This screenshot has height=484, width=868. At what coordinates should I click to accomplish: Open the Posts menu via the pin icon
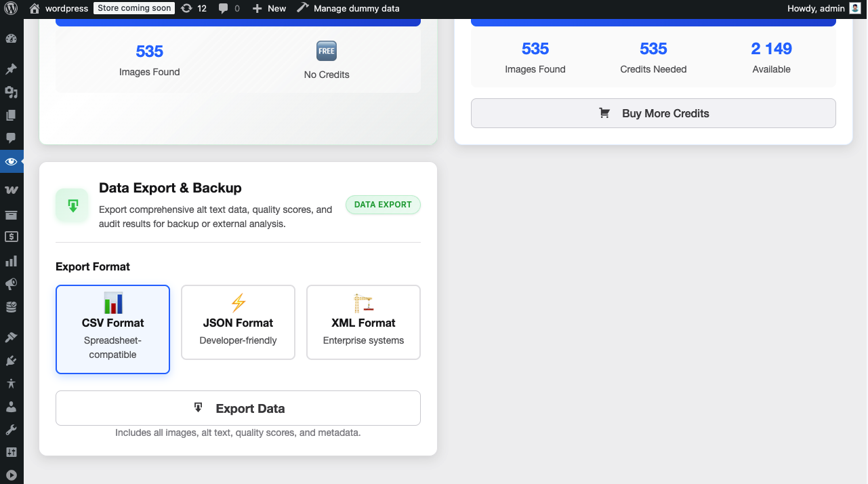[11, 68]
